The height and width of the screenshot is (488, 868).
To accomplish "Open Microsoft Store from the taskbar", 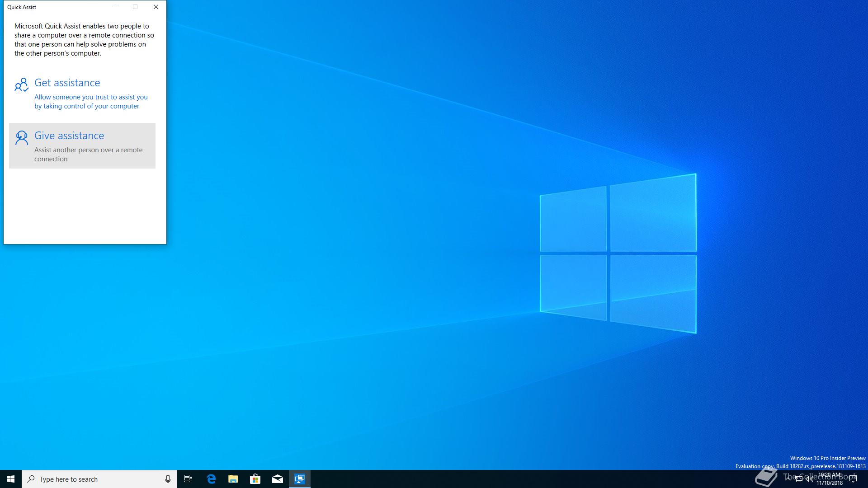I will click(x=255, y=479).
